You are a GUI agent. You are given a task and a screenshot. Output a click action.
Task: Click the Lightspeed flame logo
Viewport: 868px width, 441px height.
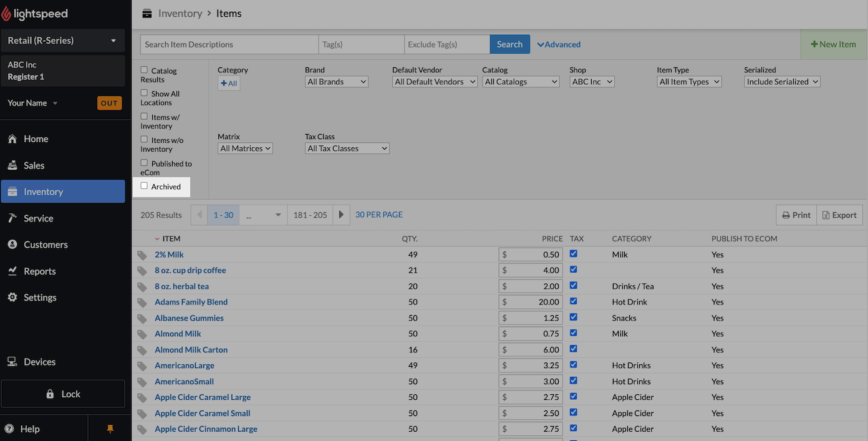tap(6, 14)
